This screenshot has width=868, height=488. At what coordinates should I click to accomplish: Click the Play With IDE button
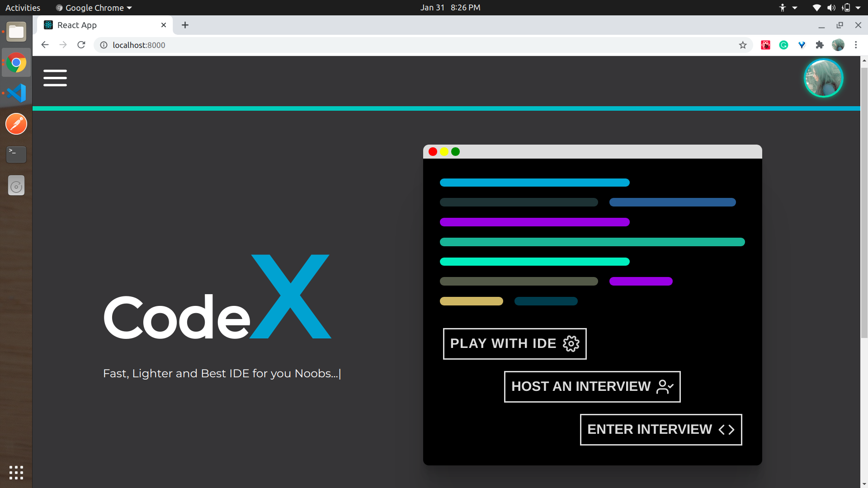(514, 344)
